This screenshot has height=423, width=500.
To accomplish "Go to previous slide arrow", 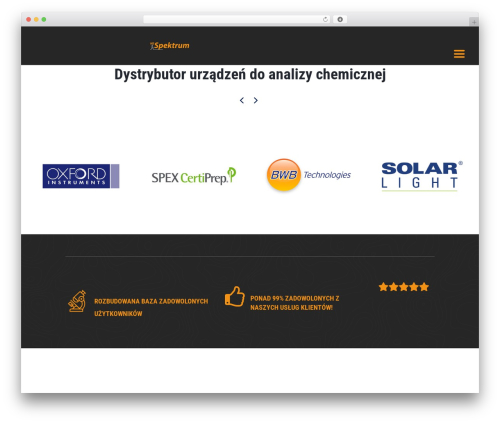I will (x=242, y=100).
